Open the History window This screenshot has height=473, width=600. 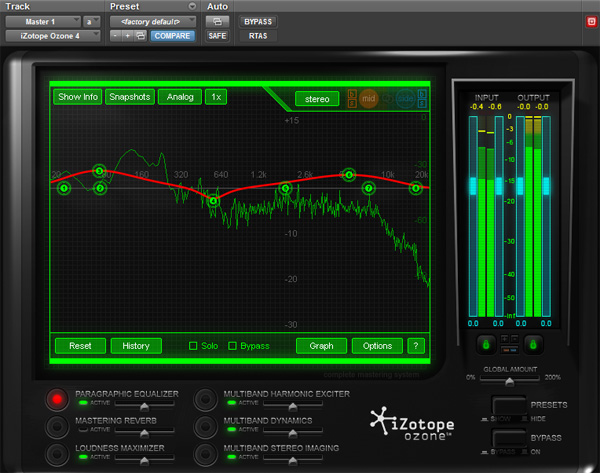point(136,346)
